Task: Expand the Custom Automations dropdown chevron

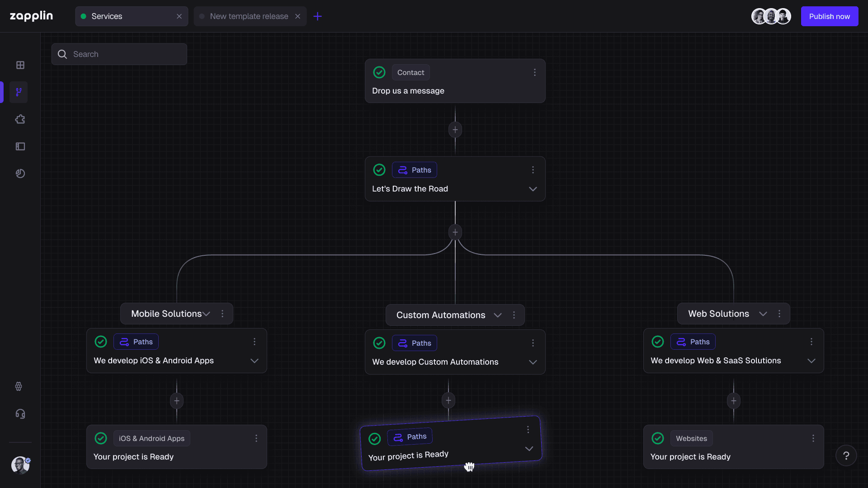Action: point(498,315)
